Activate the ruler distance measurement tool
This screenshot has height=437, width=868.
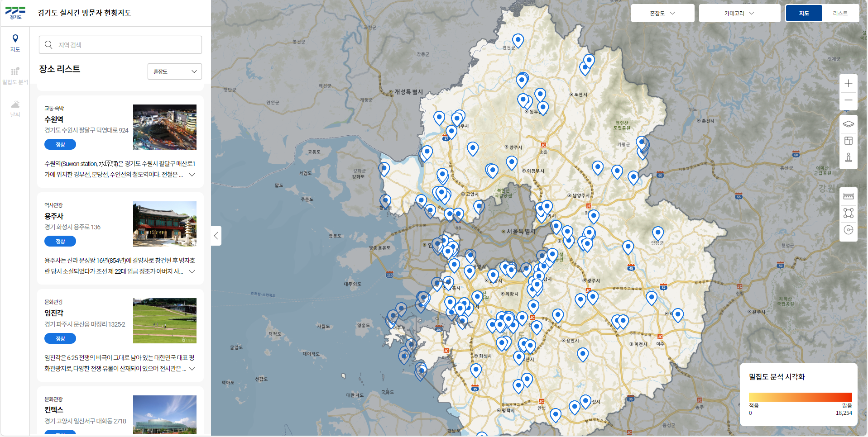click(848, 196)
